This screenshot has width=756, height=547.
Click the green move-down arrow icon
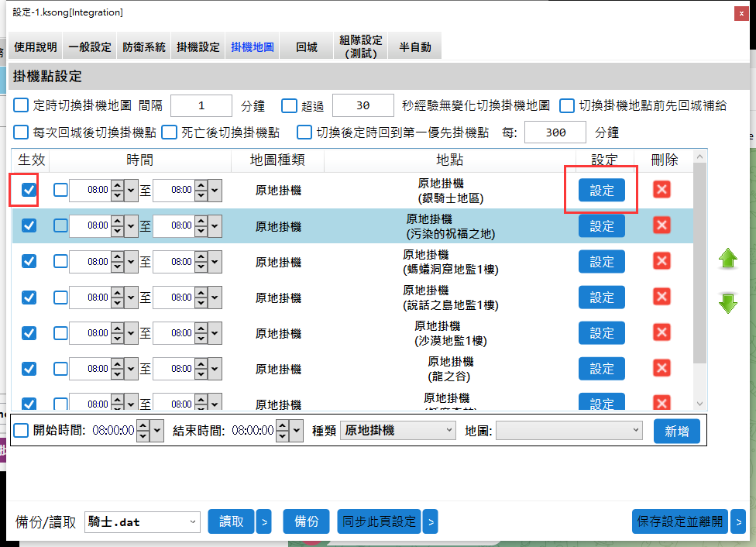click(x=728, y=303)
